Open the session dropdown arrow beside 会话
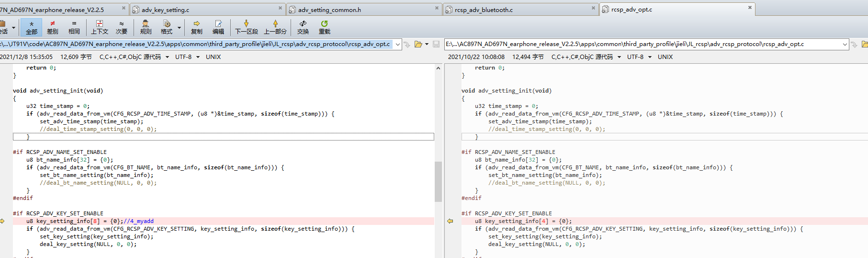The width and height of the screenshot is (868, 258). [13, 28]
